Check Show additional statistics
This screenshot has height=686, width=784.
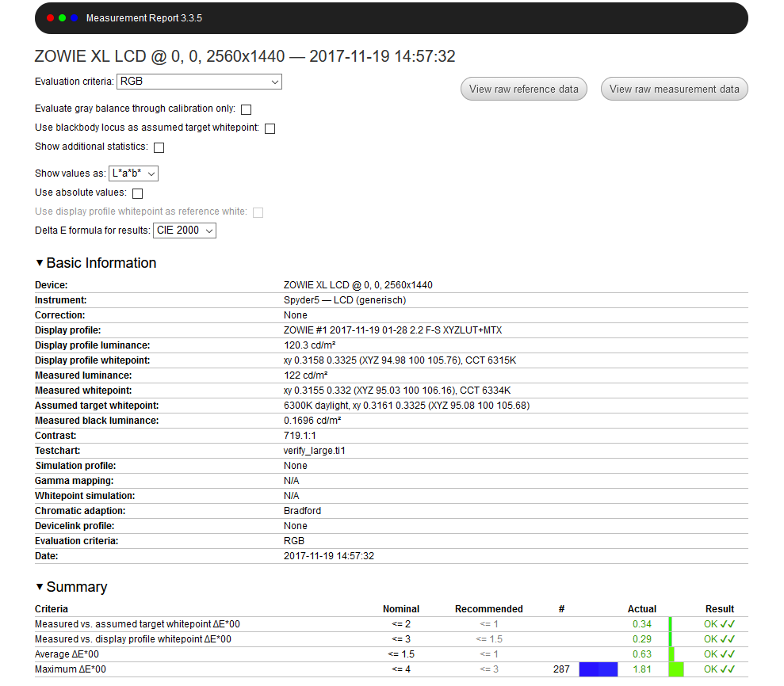[159, 147]
